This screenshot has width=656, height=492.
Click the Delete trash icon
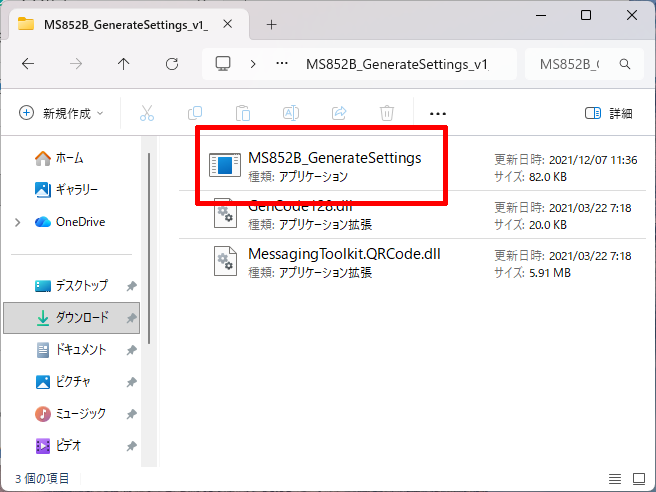pyautogui.click(x=386, y=113)
